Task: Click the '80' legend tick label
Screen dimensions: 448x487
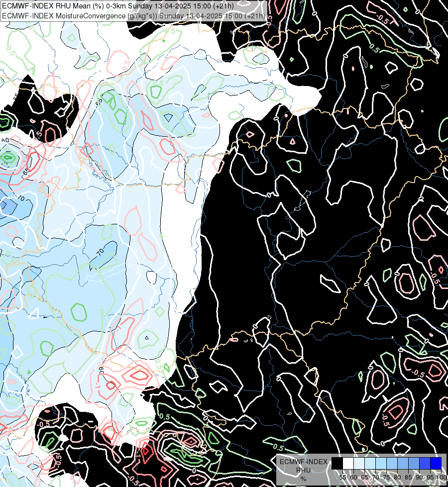Action: click(397, 478)
